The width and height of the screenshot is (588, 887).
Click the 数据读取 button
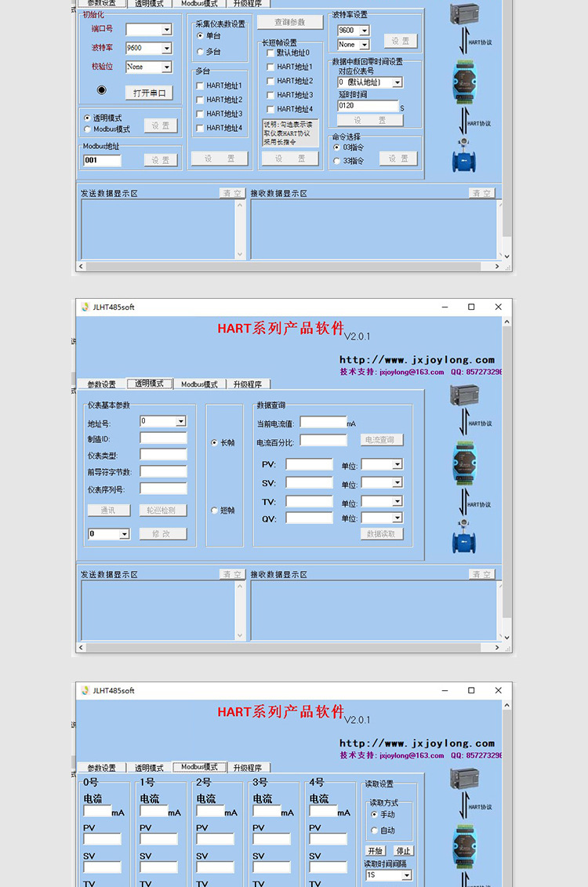click(382, 533)
